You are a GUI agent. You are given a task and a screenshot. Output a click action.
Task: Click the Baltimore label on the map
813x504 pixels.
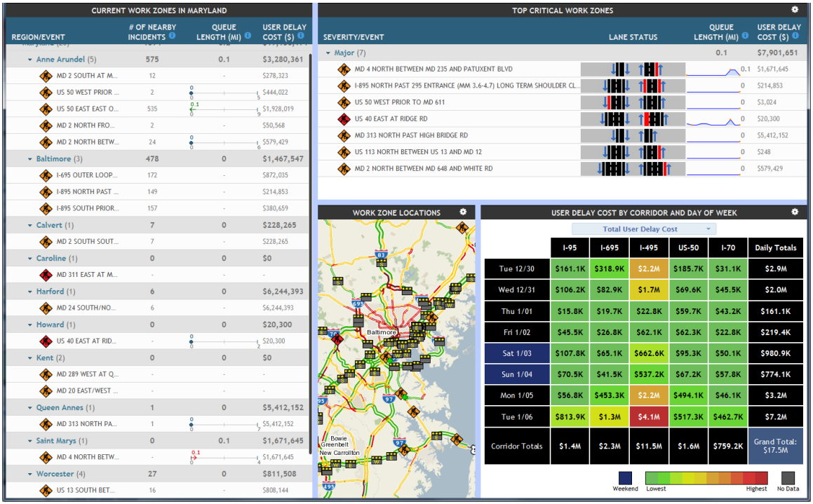click(x=382, y=332)
